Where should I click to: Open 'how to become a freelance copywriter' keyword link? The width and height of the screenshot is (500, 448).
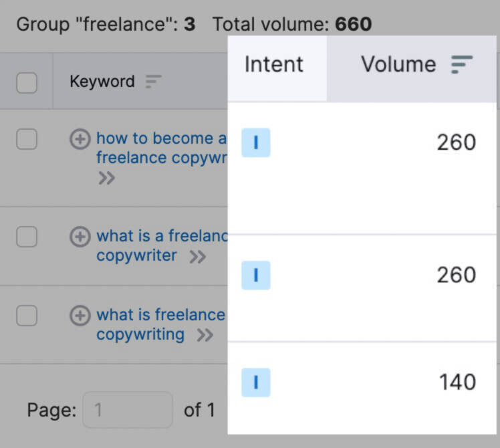pos(162,148)
